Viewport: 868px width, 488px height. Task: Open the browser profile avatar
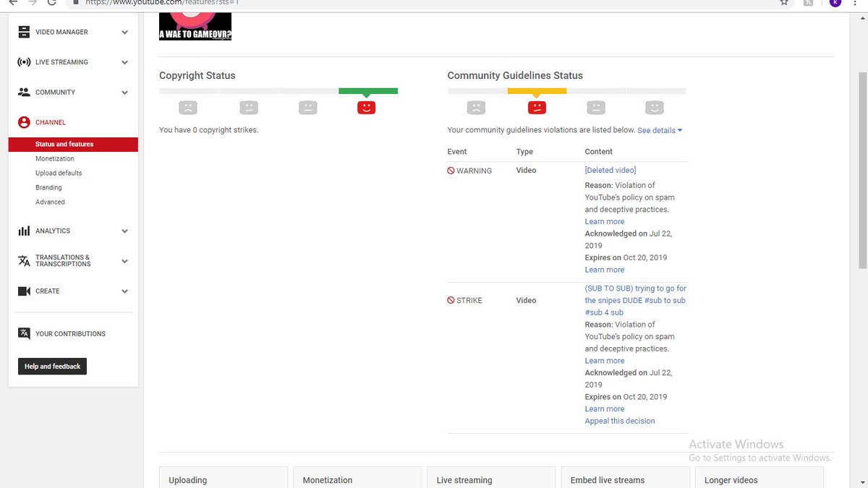click(x=835, y=2)
